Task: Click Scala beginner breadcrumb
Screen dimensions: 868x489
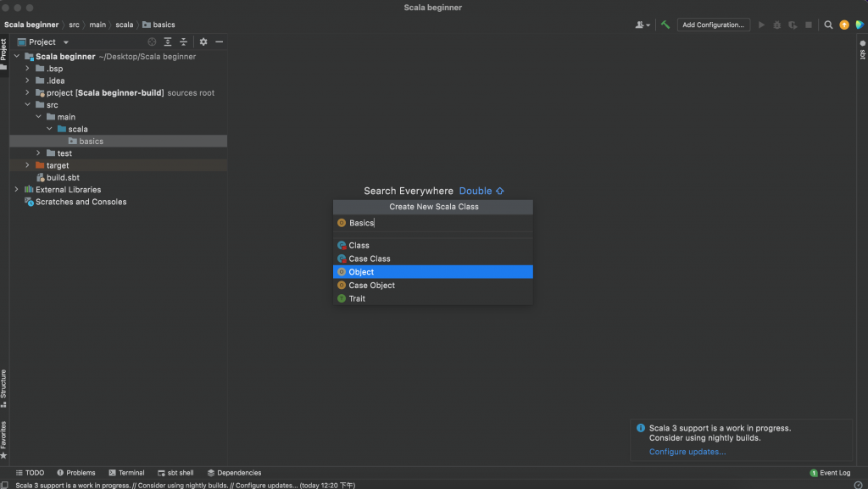Action: point(31,25)
